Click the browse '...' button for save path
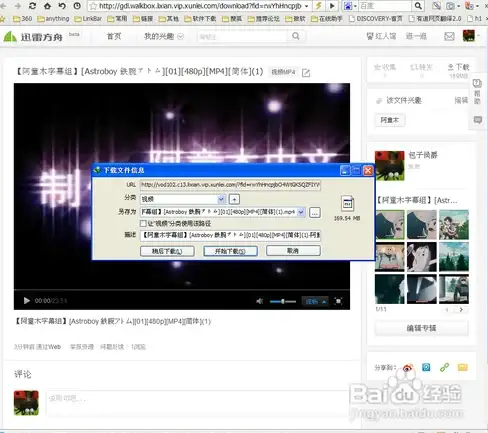Viewport: 488px width, 433px height. [x=315, y=213]
